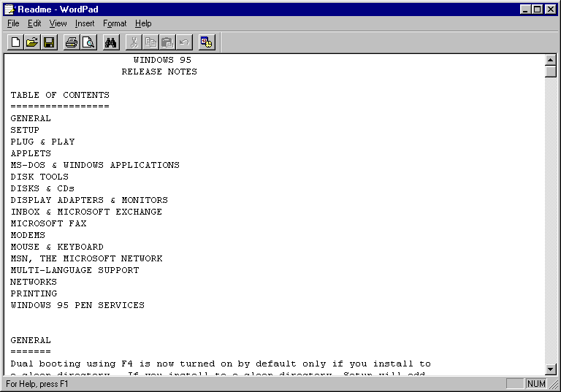Image resolution: width=561 pixels, height=392 pixels.
Task: Click the NUM indicator in status bar
Action: click(x=536, y=384)
